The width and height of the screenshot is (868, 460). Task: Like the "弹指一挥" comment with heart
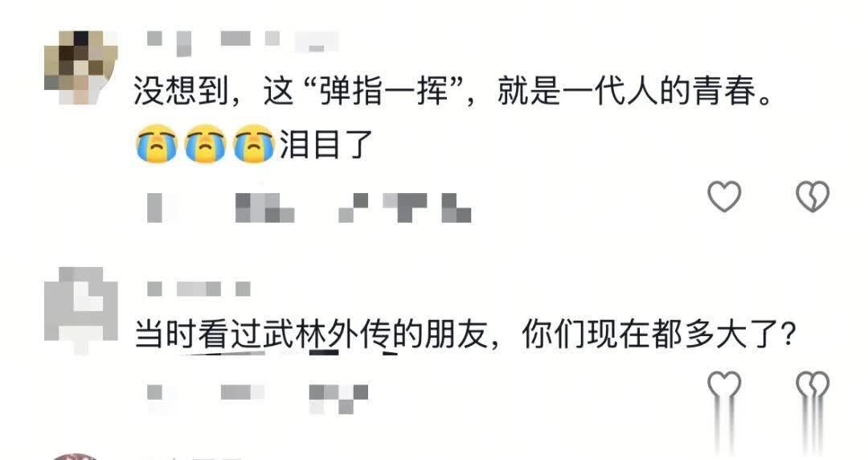click(724, 196)
